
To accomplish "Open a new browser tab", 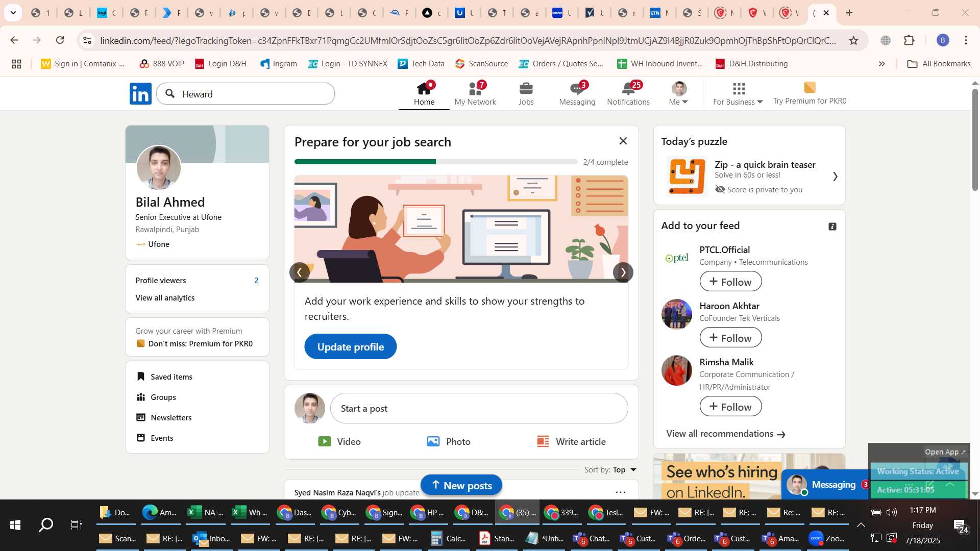I will click(849, 13).
